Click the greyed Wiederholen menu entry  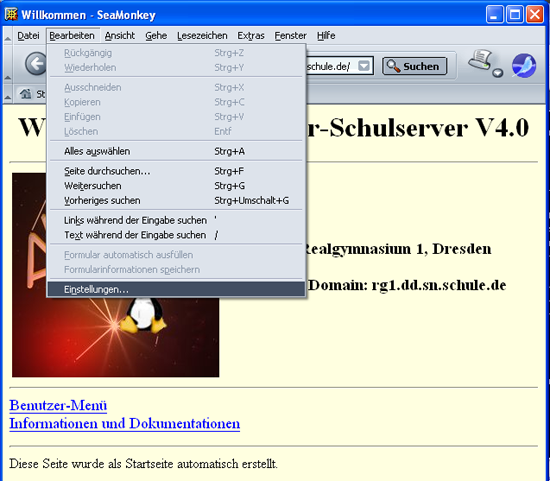pyautogui.click(x=176, y=68)
